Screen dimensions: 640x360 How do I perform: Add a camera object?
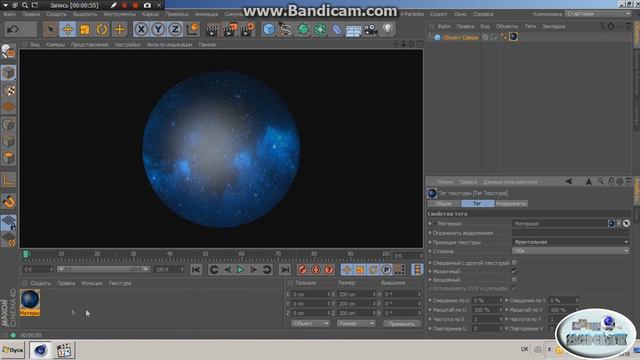[x=371, y=29]
